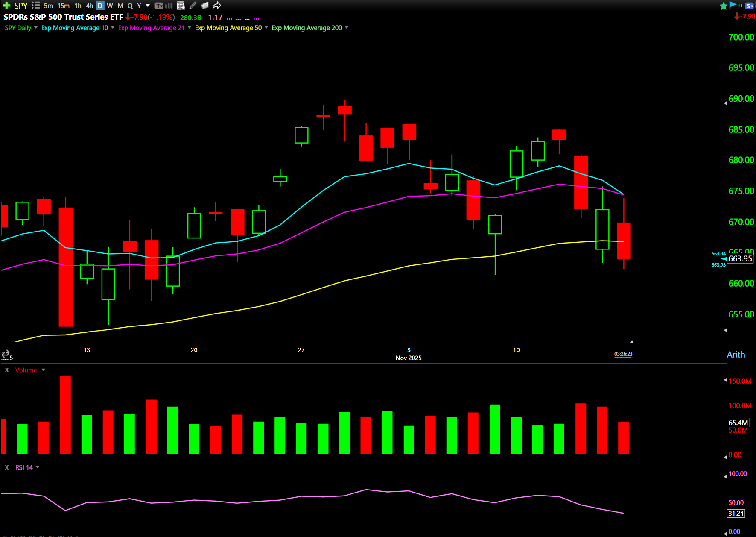Screen dimensions: 756x537
Task: Click the pencil drawing tools icon
Action: 193,6
